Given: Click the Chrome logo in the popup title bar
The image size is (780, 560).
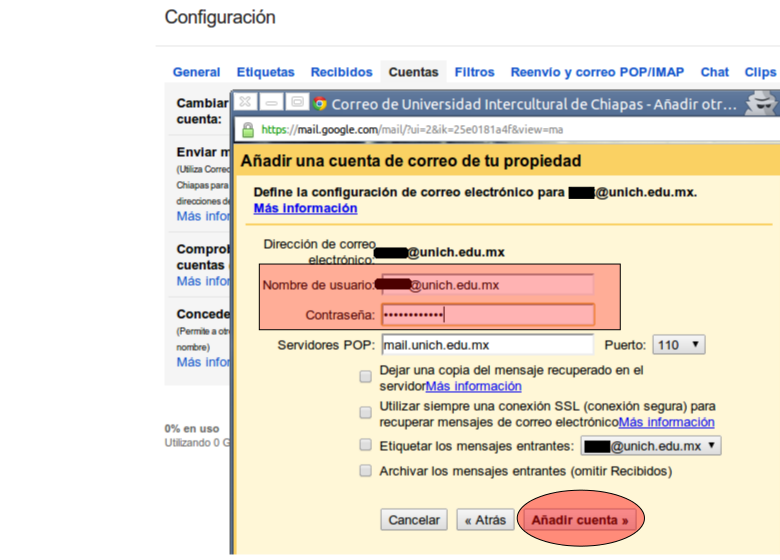Looking at the screenshot, I should pos(320,103).
